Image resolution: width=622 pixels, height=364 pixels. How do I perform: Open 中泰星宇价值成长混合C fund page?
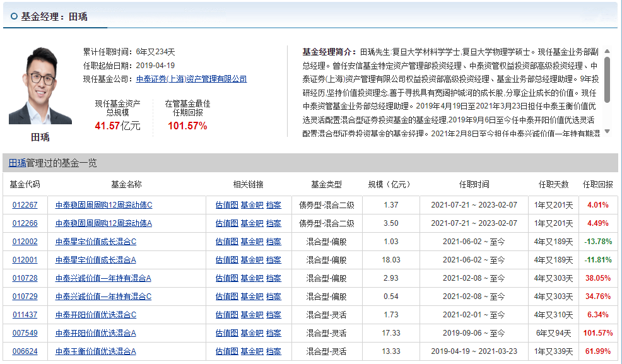click(96, 242)
